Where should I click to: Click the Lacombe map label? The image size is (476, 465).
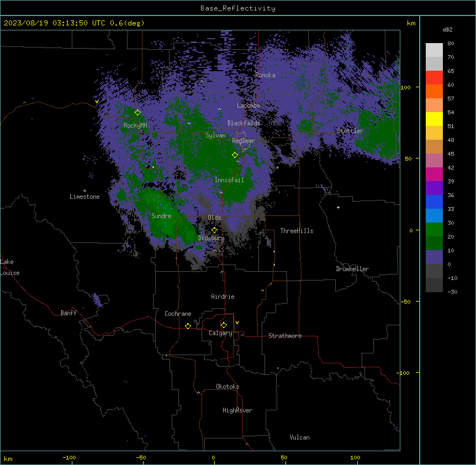[248, 105]
